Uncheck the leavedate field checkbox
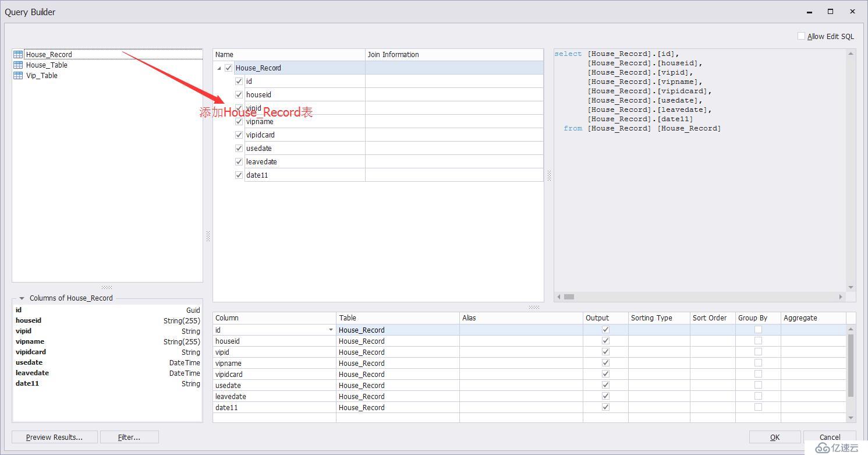 pos(239,161)
